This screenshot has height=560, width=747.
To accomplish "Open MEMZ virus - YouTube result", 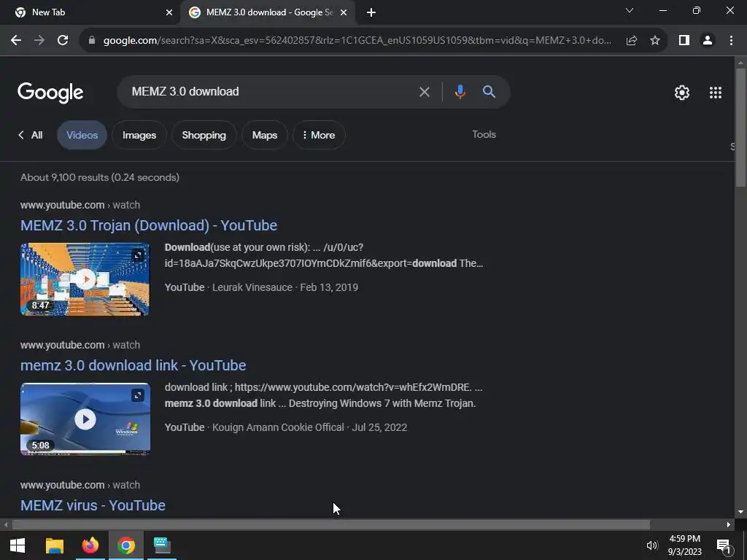I will (x=93, y=505).
